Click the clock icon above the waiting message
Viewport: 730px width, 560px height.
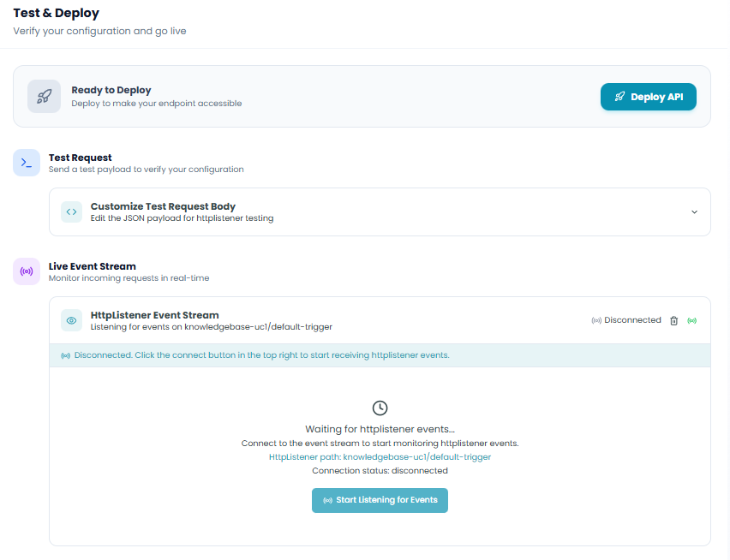380,408
